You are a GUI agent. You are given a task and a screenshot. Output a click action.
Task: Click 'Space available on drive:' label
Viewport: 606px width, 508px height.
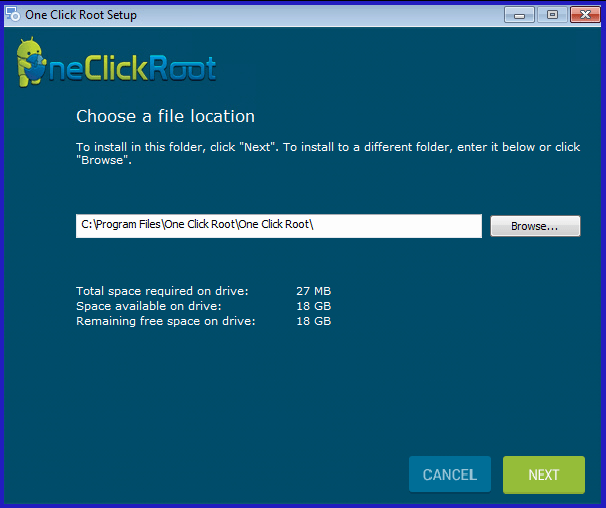coord(149,306)
